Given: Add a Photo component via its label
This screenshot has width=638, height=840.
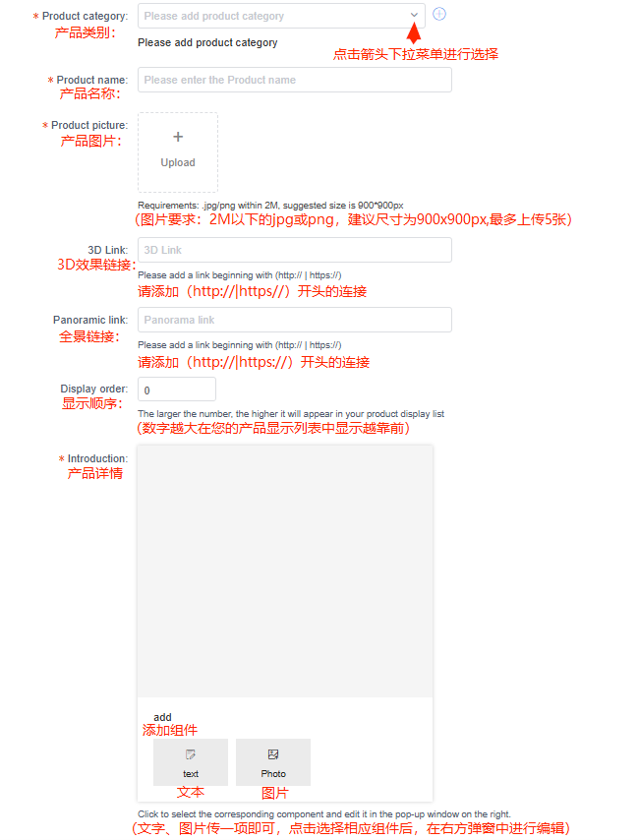Looking at the screenshot, I should pyautogui.click(x=273, y=774).
